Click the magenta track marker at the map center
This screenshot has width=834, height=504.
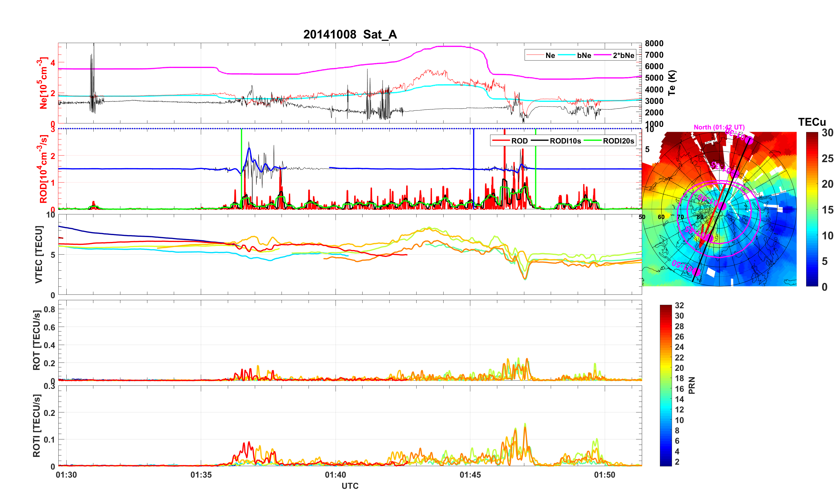[722, 206]
